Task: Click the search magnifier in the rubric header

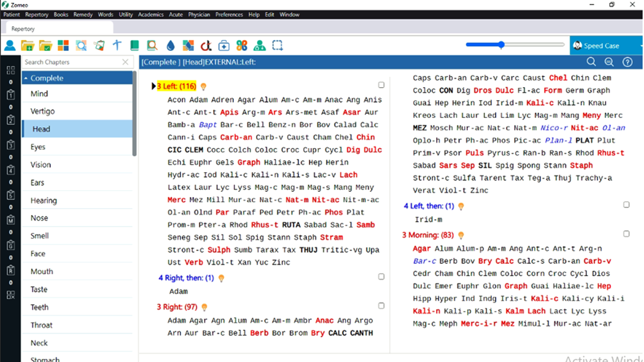Action: click(591, 62)
